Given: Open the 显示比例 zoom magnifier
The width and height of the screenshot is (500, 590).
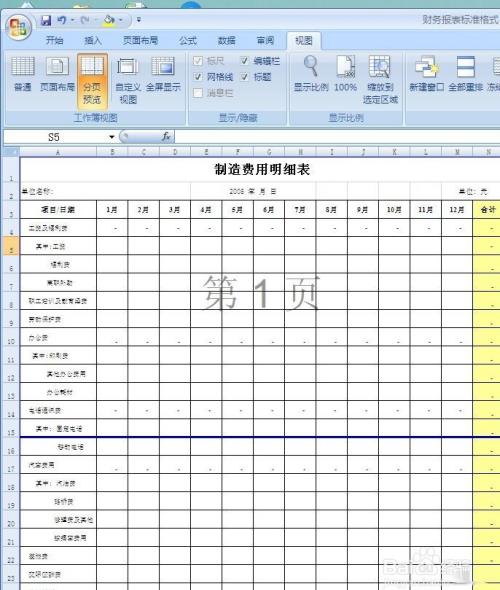Looking at the screenshot, I should [311, 74].
